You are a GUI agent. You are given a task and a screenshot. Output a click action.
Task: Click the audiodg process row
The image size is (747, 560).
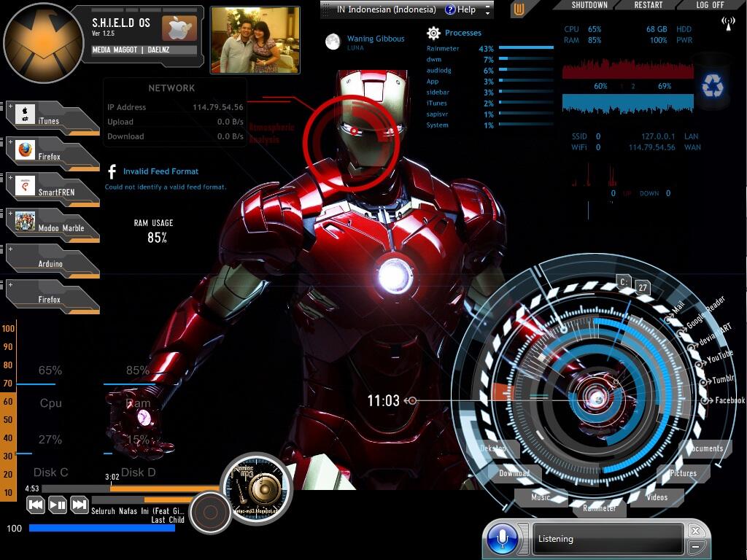(489, 71)
